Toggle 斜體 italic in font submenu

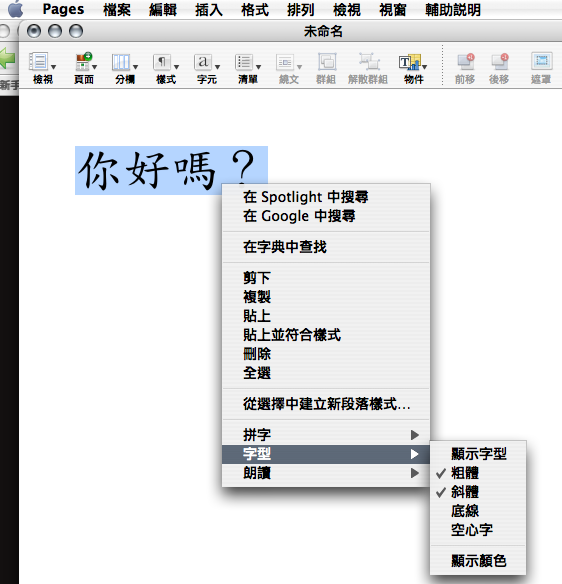tap(478, 492)
